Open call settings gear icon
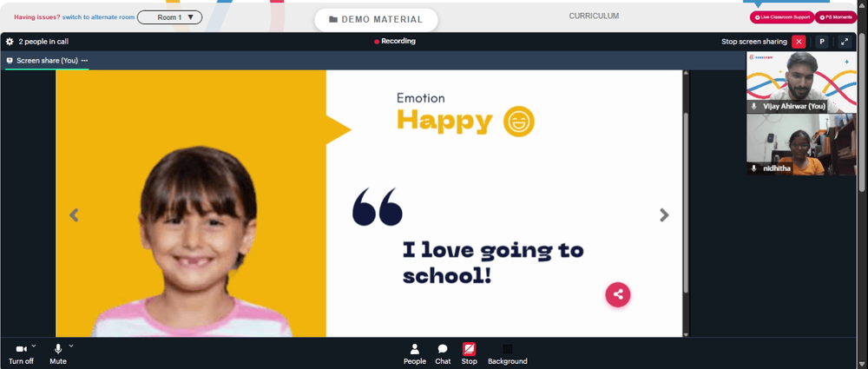 click(10, 42)
